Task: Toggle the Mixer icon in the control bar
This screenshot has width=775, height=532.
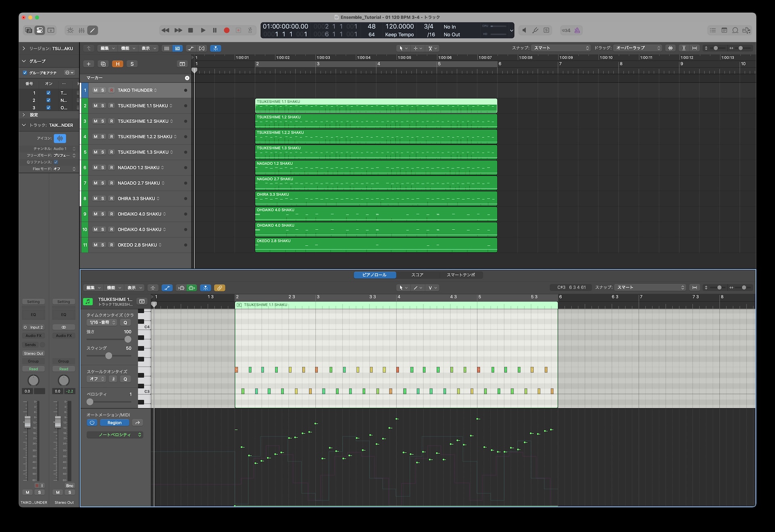Action: pyautogui.click(x=82, y=30)
